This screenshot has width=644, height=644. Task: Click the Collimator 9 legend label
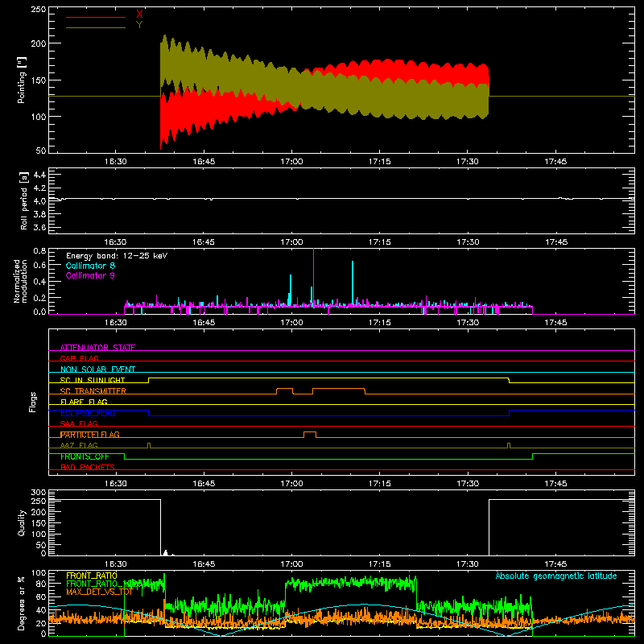click(x=90, y=275)
